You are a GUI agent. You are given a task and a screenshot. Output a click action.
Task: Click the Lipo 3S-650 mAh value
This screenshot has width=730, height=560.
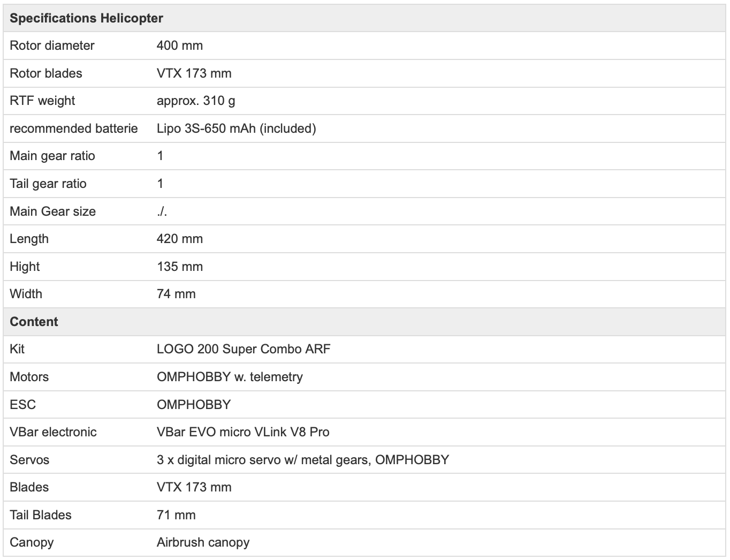(236, 128)
